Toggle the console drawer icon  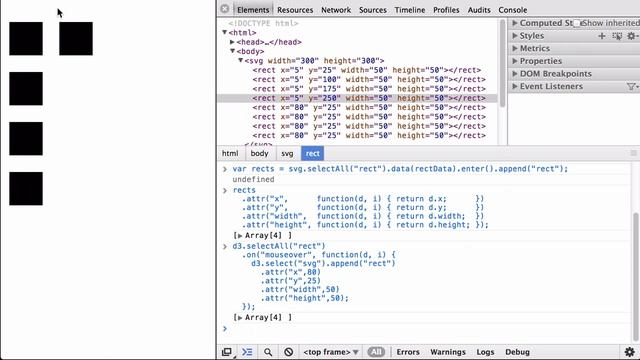(x=247, y=352)
